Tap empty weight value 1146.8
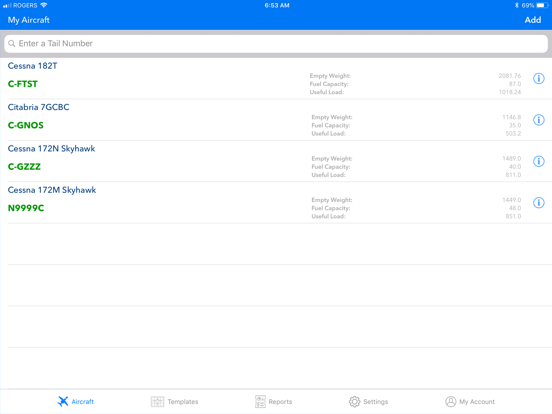The height and width of the screenshot is (414, 552). [512, 117]
